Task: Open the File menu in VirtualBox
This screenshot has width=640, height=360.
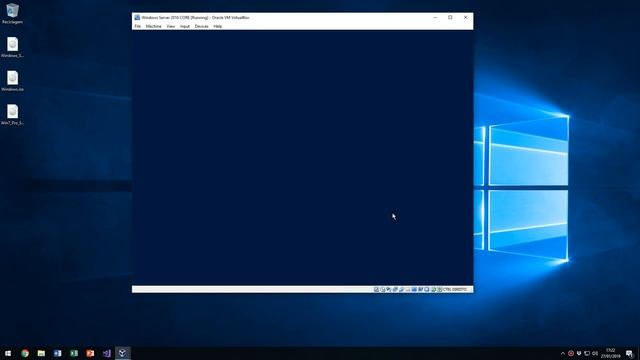Action: 138,26
